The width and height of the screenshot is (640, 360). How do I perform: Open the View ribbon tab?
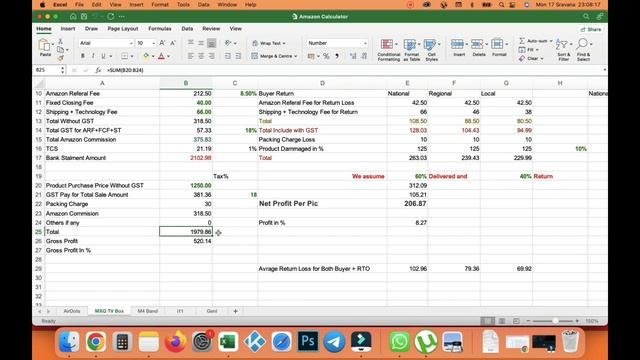236,29
